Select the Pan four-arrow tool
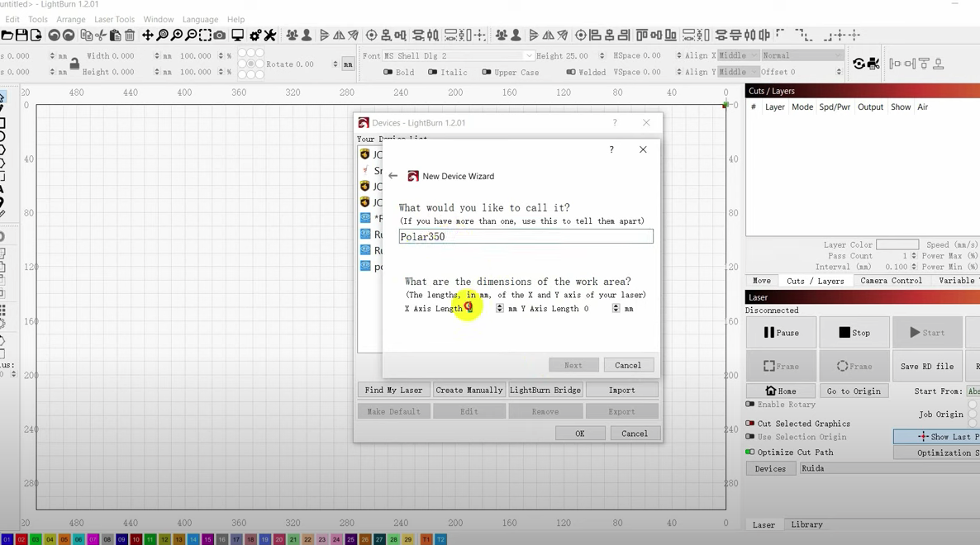The height and width of the screenshot is (545, 980). (x=148, y=36)
